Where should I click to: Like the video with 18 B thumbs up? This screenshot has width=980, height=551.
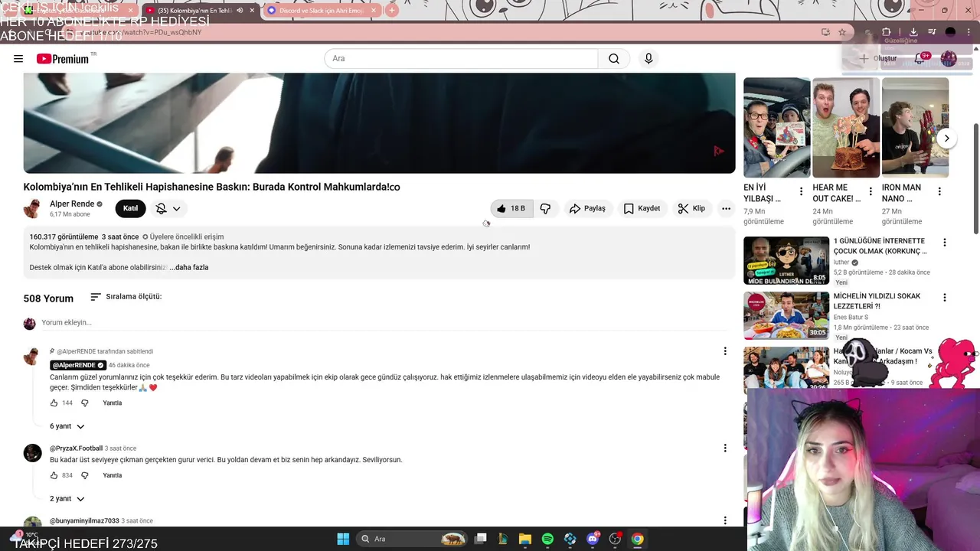(x=511, y=208)
